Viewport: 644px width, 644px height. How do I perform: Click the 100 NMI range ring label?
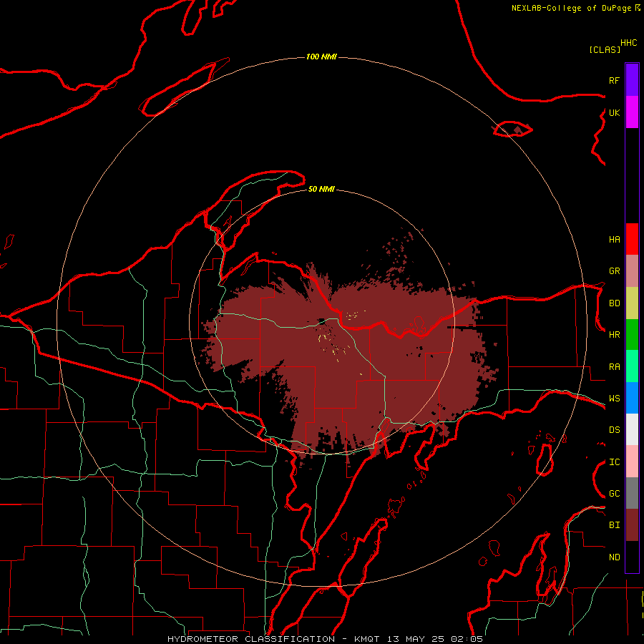point(321,57)
